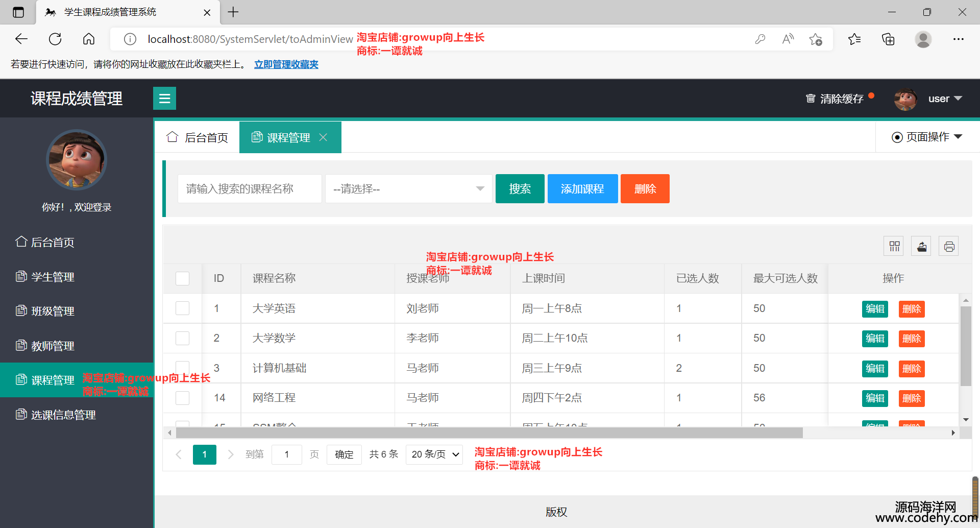Add this page to favorites star icon
Image resolution: width=980 pixels, height=528 pixels.
pyautogui.click(x=816, y=39)
